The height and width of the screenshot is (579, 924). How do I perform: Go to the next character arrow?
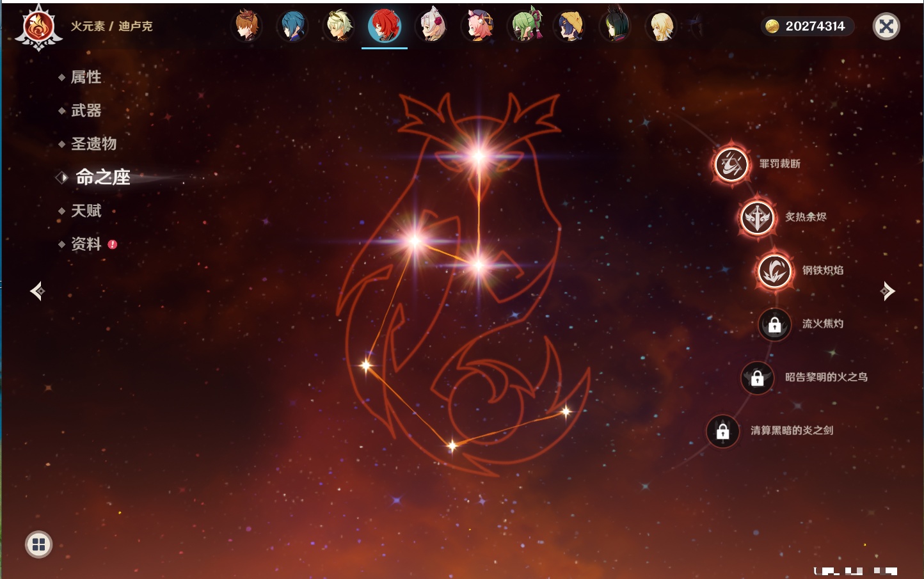click(888, 291)
